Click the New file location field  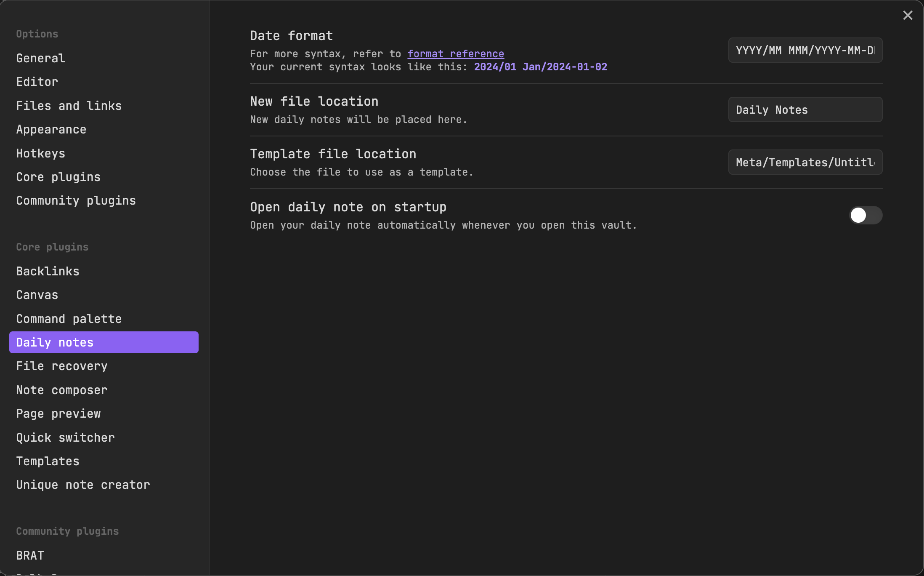coord(805,110)
